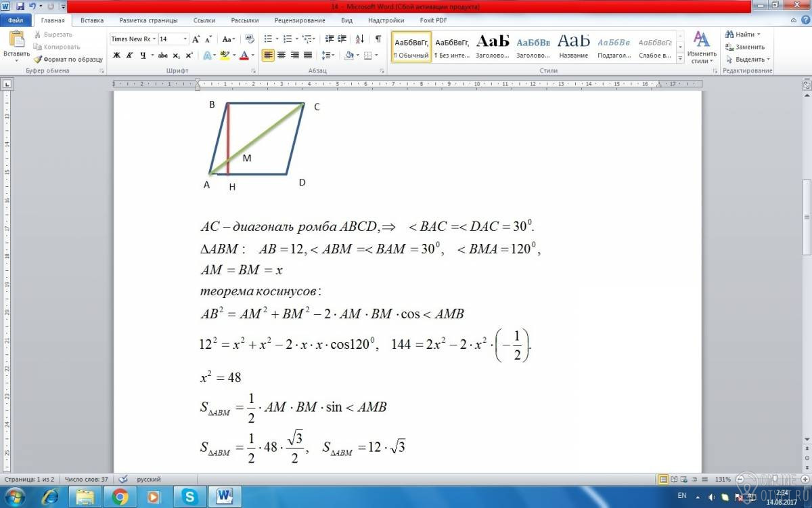Toggle bold Ж formatting
Viewport: 812px width, 508px height.
pyautogui.click(x=116, y=56)
